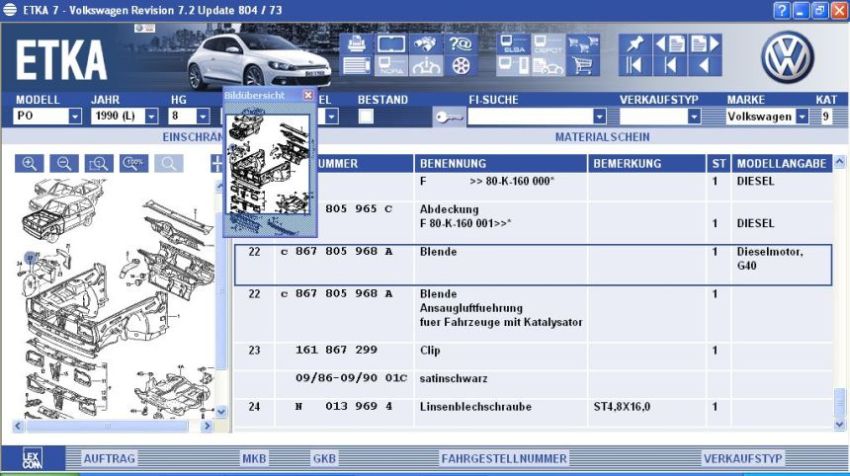Select the wheel rim icon
This screenshot has height=476, width=850.
(x=461, y=66)
